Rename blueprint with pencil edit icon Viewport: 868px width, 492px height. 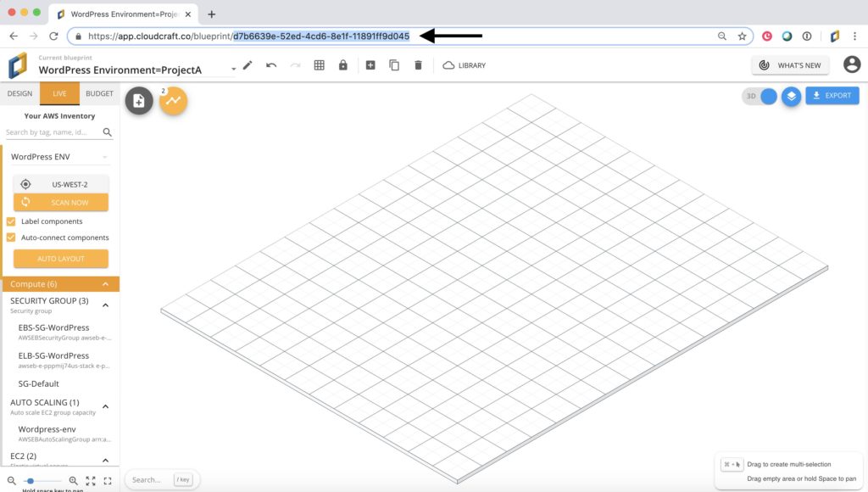[x=248, y=65]
